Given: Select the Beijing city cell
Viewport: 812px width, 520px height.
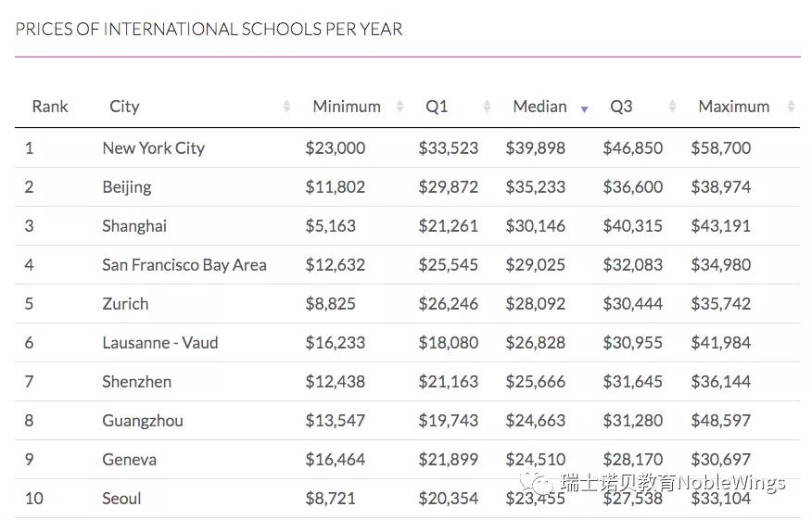Looking at the screenshot, I should pos(127,187).
